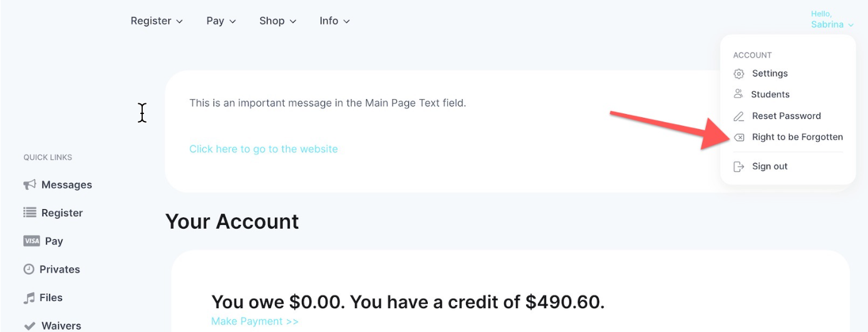Open the Info dropdown menu
Viewport: 868px width, 332px height.
334,21
